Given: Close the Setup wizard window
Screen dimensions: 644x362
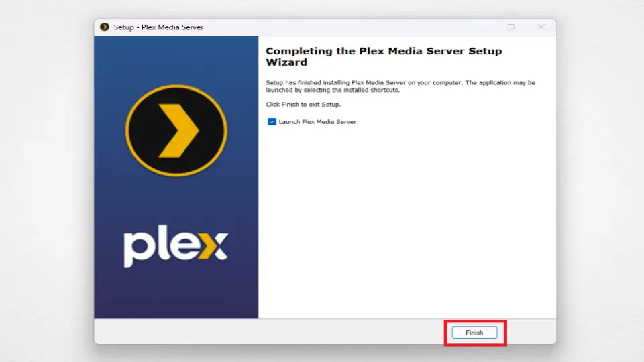Looking at the screenshot, I should (x=541, y=27).
